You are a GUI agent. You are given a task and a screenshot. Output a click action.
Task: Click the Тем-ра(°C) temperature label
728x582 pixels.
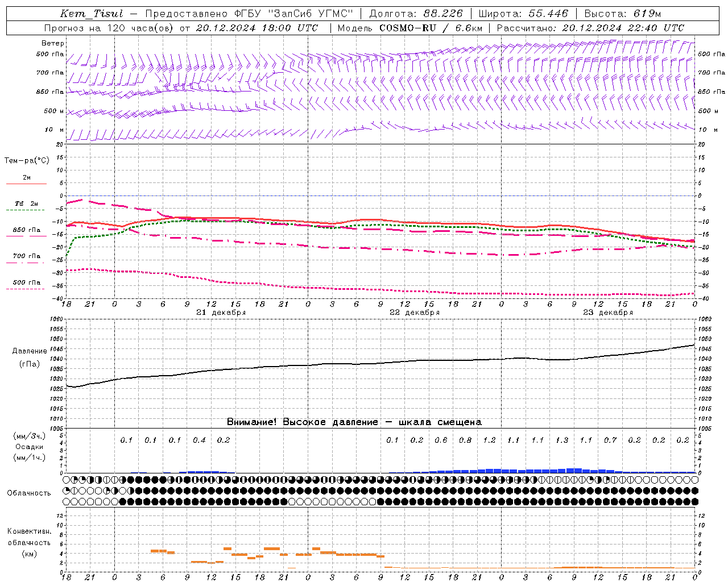pyautogui.click(x=27, y=160)
